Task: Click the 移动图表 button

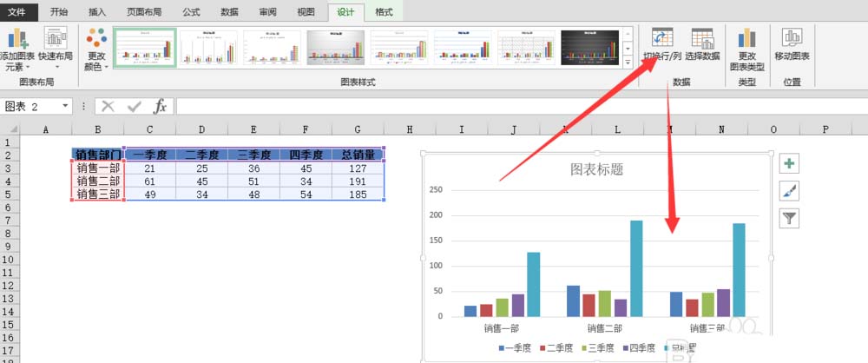Action: pos(792,45)
